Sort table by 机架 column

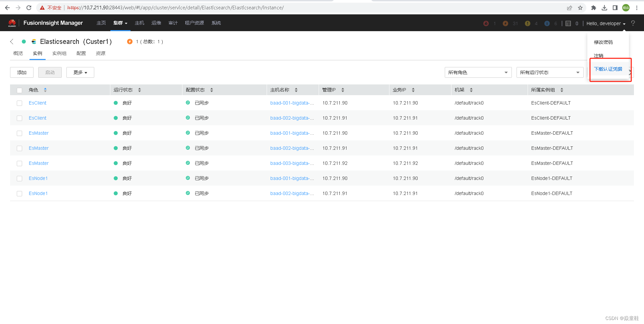tap(471, 90)
